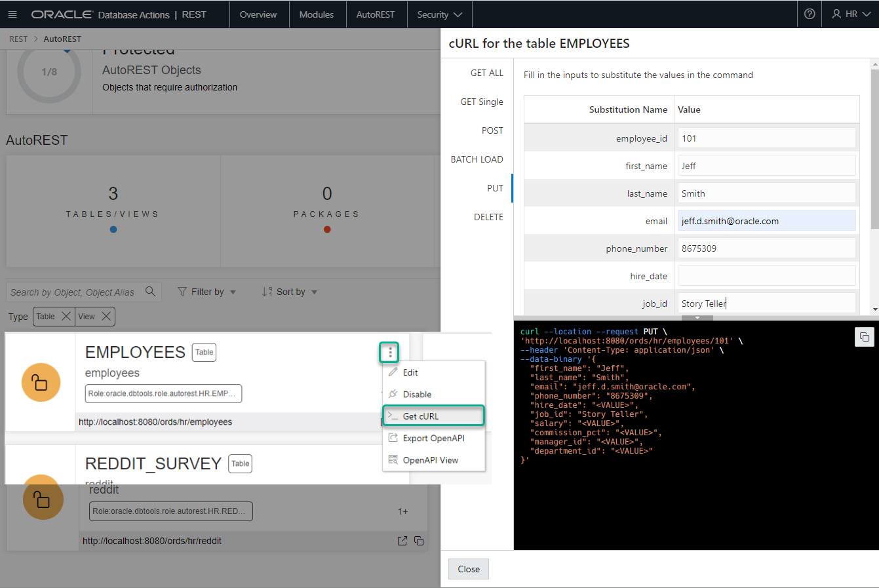Copy the reddit URL with copy icon
Image resolution: width=879 pixels, height=588 pixels.
(419, 541)
